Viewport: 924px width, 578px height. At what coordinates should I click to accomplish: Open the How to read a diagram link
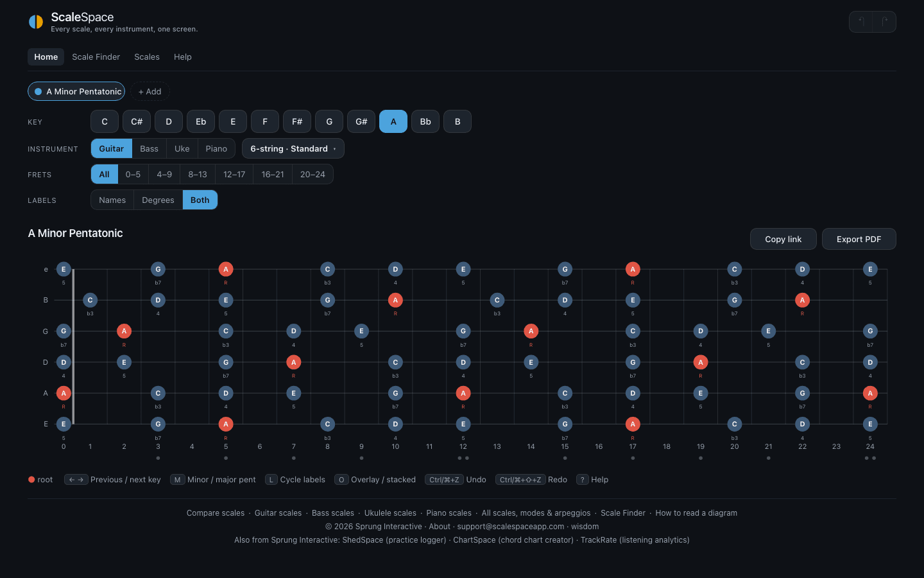[x=696, y=512]
